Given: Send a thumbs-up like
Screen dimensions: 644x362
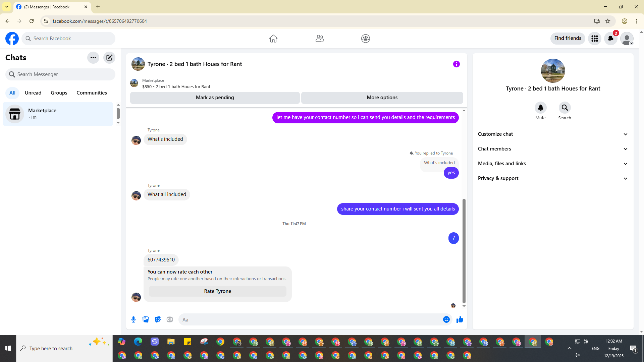Looking at the screenshot, I should [x=460, y=319].
